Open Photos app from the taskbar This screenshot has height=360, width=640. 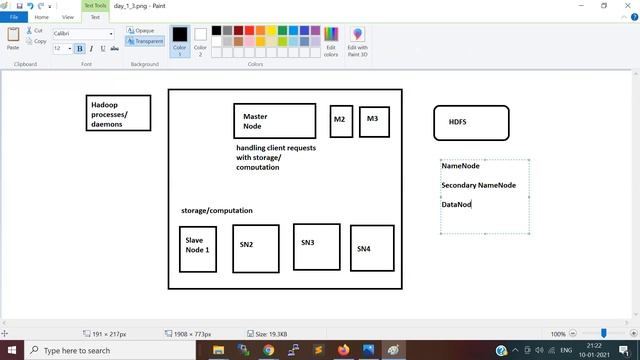click(368, 350)
